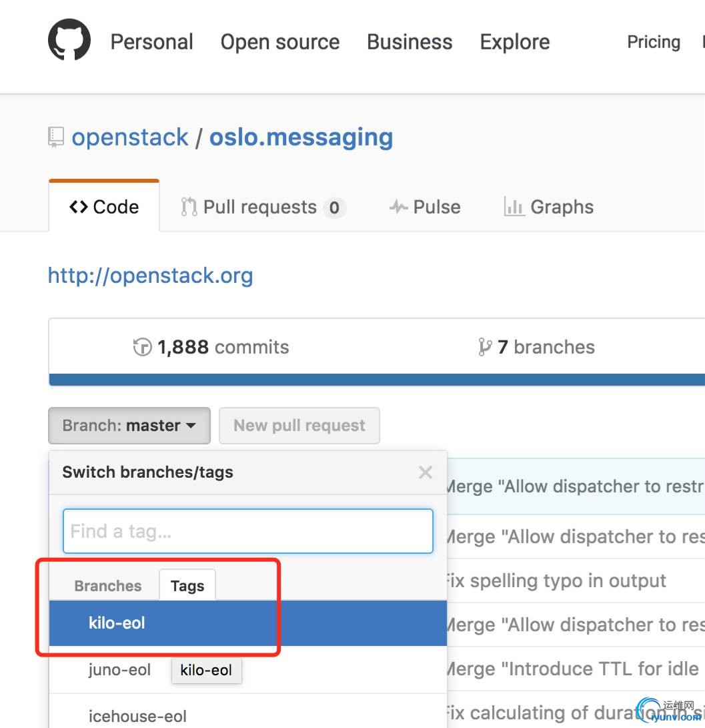Select the Tags tab in popup
705x728 pixels.
(187, 585)
